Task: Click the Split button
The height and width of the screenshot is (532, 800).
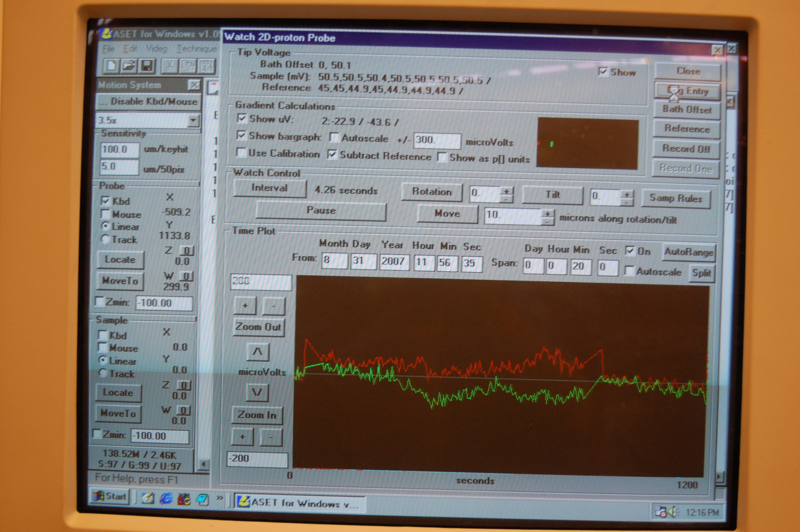Action: (702, 273)
